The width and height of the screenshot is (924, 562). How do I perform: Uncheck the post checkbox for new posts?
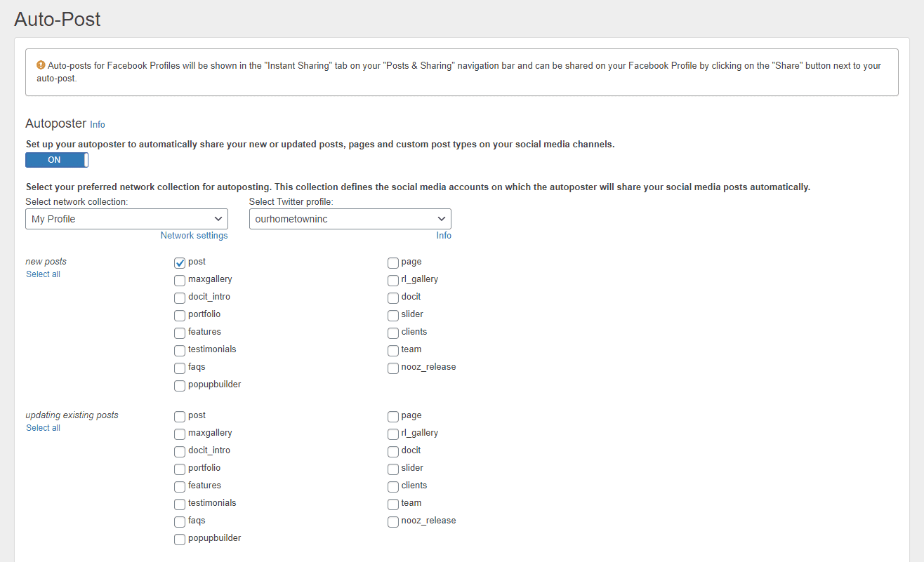point(180,263)
